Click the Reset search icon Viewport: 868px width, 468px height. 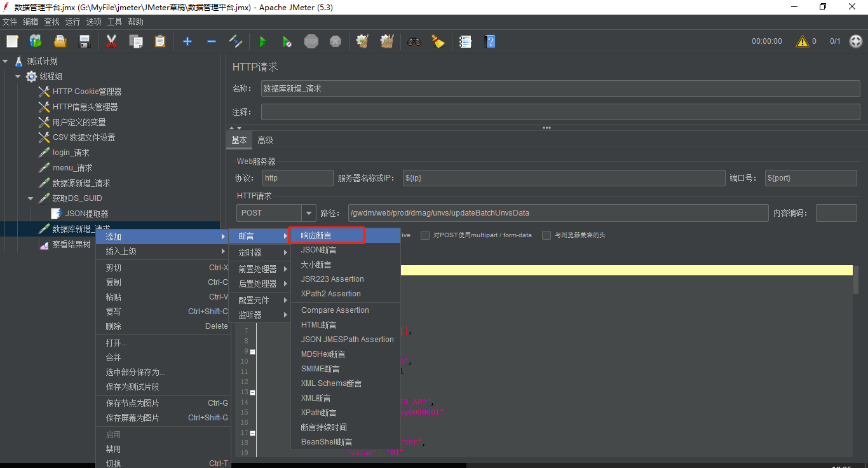click(x=438, y=41)
